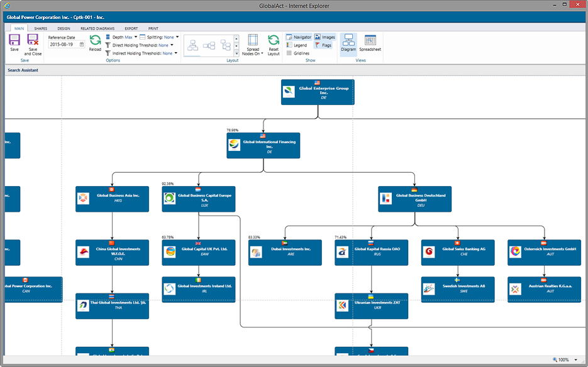
Task: Open the EXPORT ribbon tab
Action: tap(131, 28)
